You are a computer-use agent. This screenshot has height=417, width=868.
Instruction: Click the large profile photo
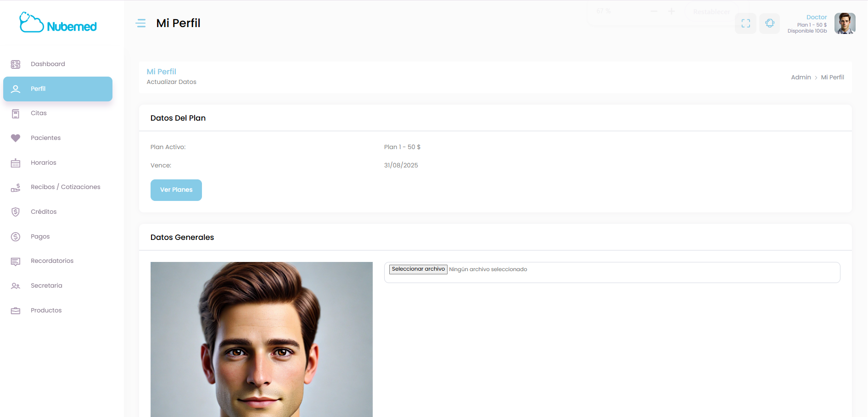(x=261, y=339)
